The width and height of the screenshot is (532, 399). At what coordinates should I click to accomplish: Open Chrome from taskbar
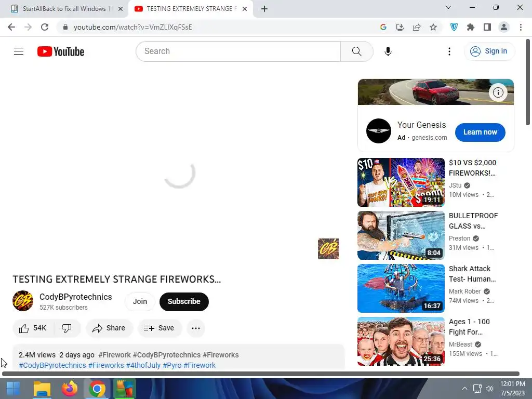(x=97, y=389)
